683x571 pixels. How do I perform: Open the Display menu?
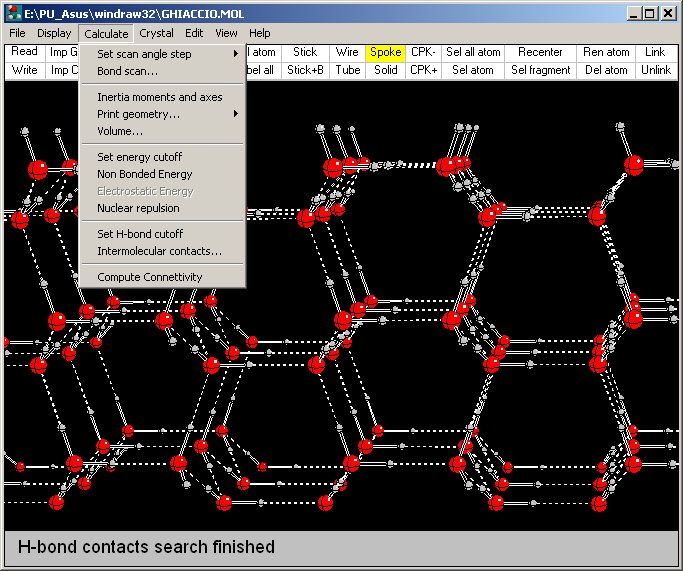tap(54, 33)
